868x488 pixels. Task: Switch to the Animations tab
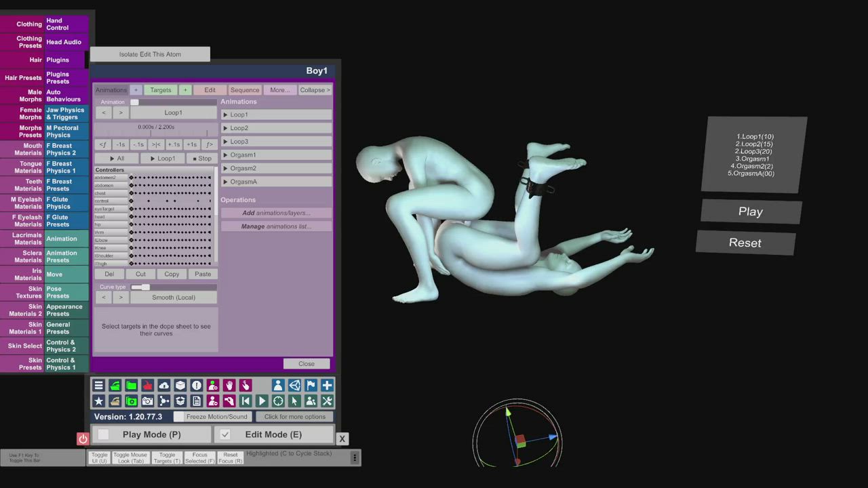point(111,90)
